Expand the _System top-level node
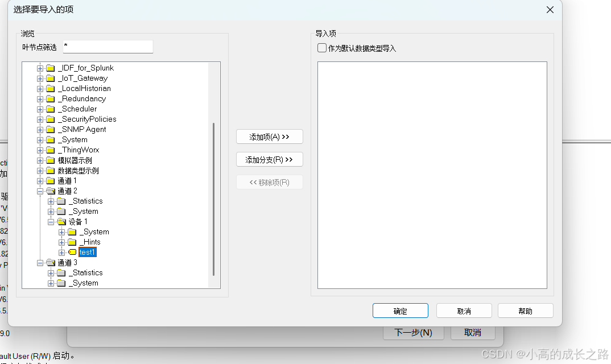Viewport: 611px width, 364px height. tap(40, 140)
